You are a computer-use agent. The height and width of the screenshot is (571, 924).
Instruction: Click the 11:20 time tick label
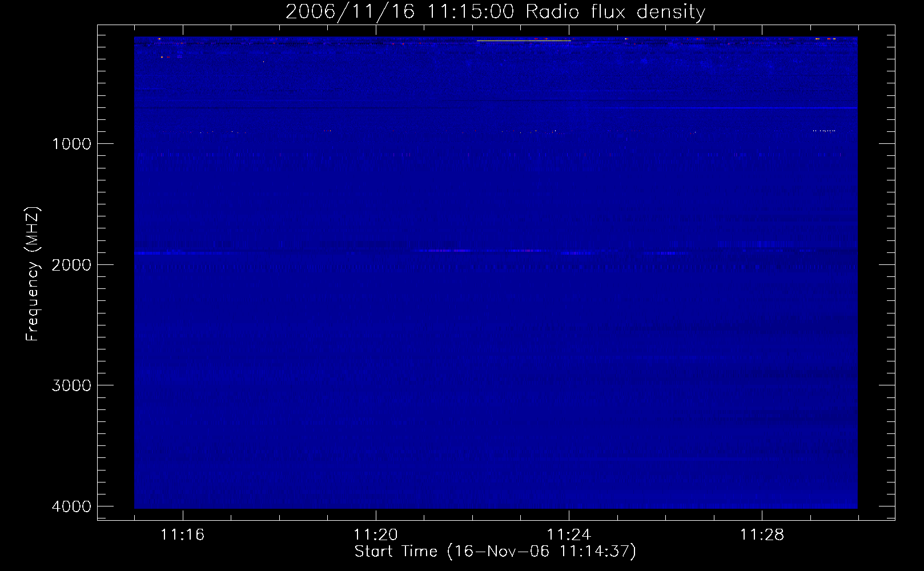[376, 535]
